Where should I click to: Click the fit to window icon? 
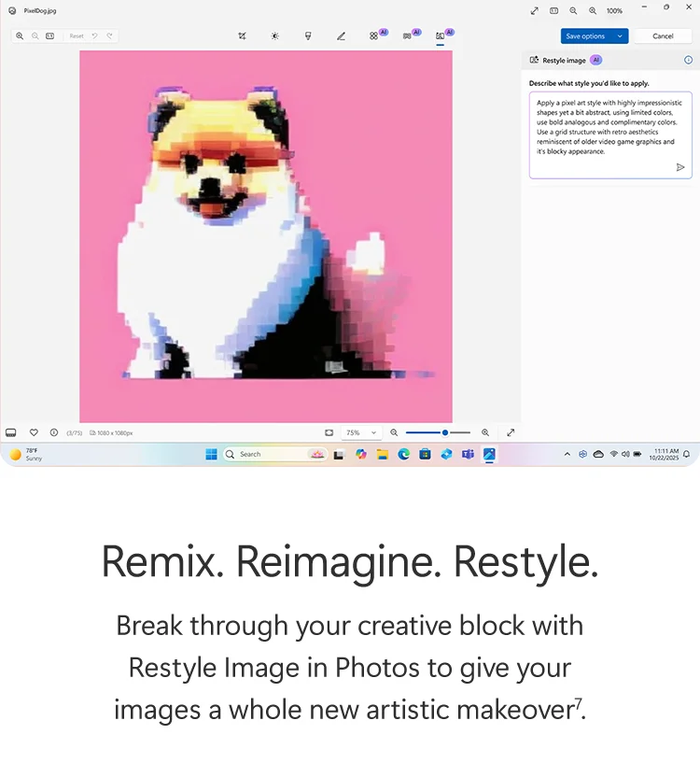329,432
